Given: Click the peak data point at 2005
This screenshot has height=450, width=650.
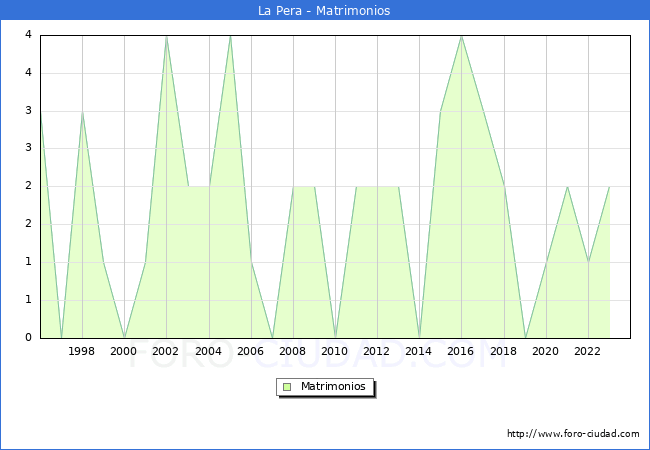Looking at the screenshot, I should pos(230,36).
